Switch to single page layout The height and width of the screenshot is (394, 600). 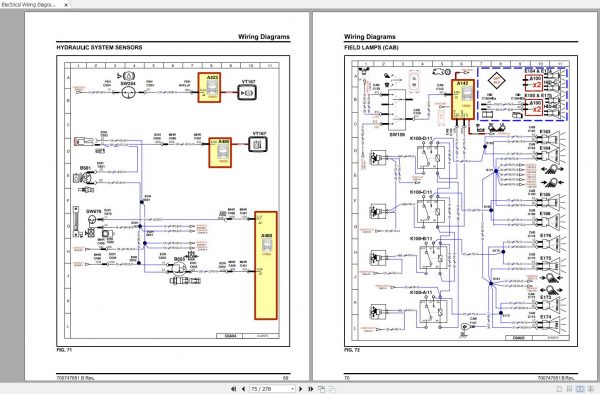tap(559, 389)
